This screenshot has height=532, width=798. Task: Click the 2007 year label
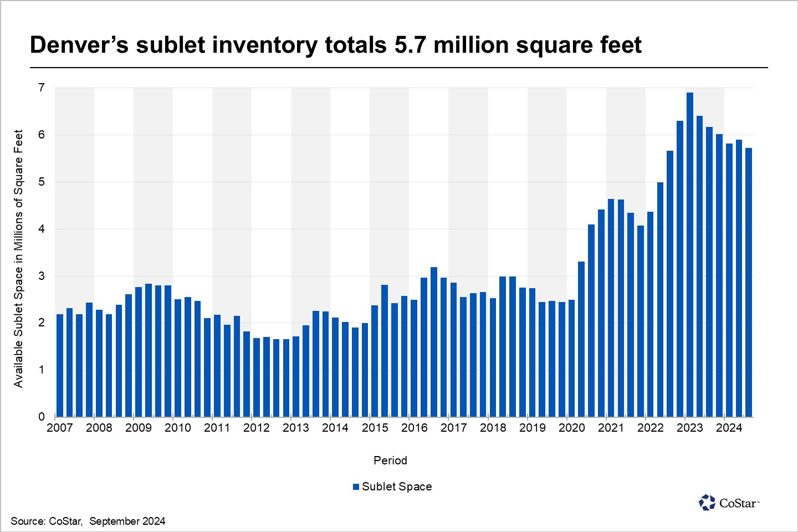pos(60,428)
